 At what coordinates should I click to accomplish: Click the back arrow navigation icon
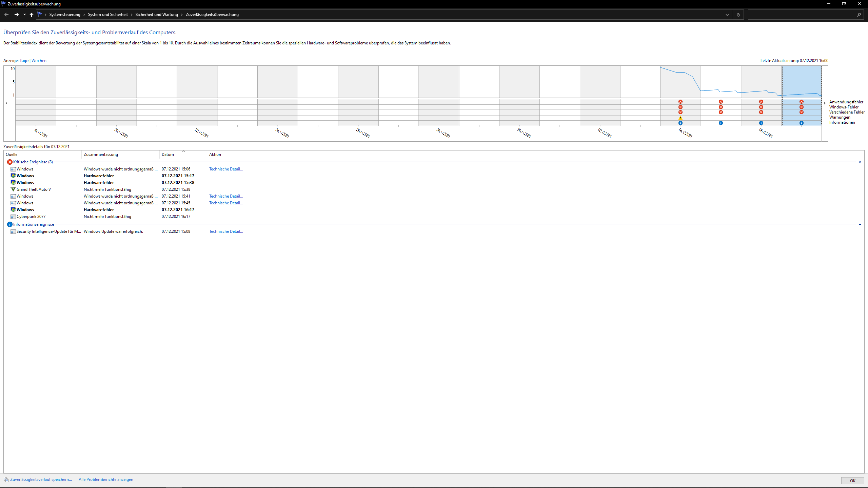[6, 15]
